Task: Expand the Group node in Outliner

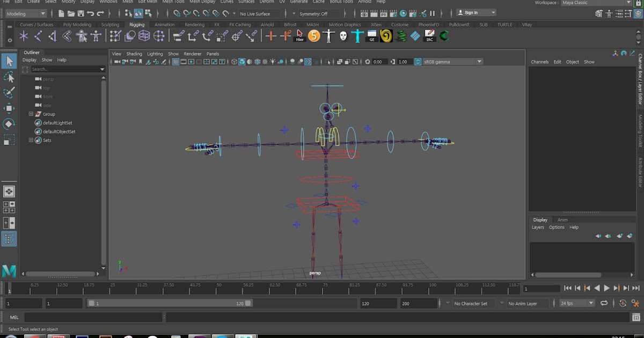Action: coord(31,114)
